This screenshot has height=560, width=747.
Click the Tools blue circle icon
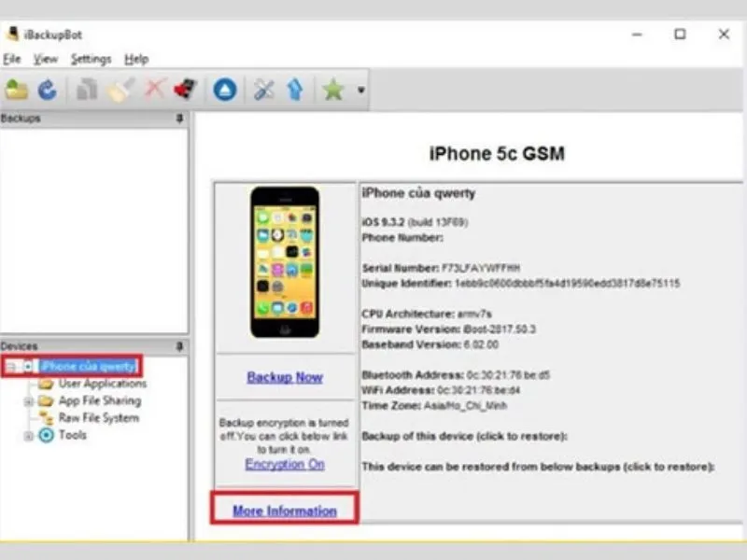pos(46,435)
